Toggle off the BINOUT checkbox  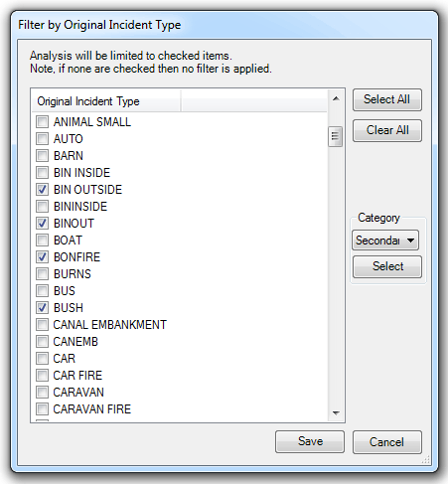(43, 224)
